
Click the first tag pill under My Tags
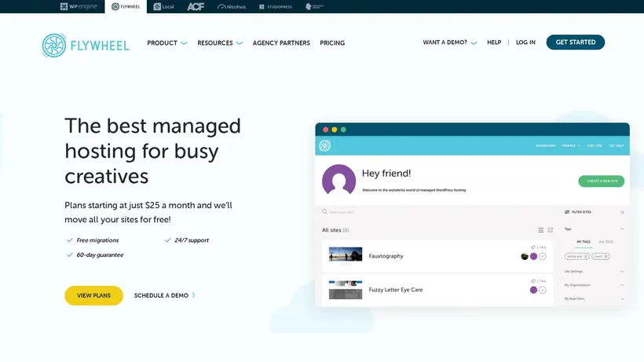[x=577, y=257]
